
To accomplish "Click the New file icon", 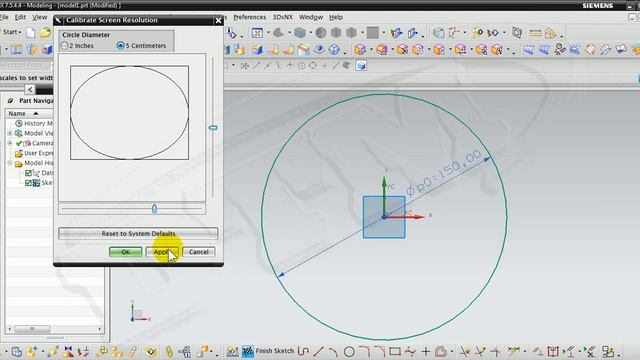I will point(31,33).
